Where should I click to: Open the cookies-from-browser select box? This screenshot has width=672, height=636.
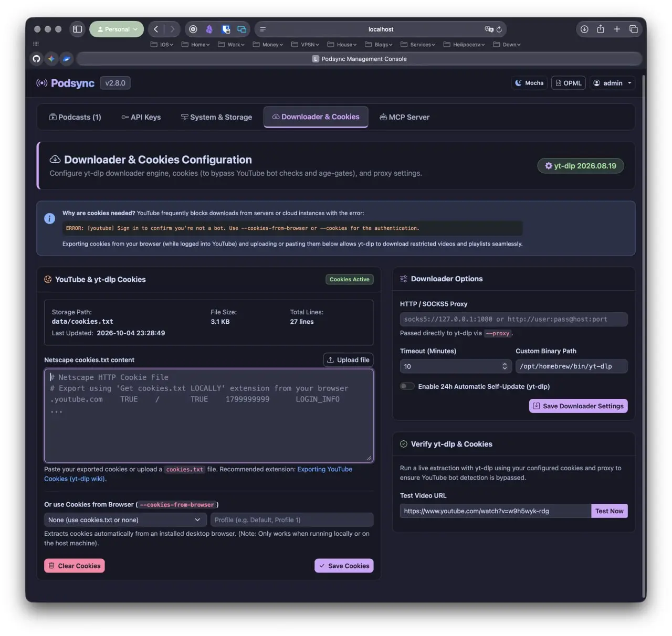(125, 520)
